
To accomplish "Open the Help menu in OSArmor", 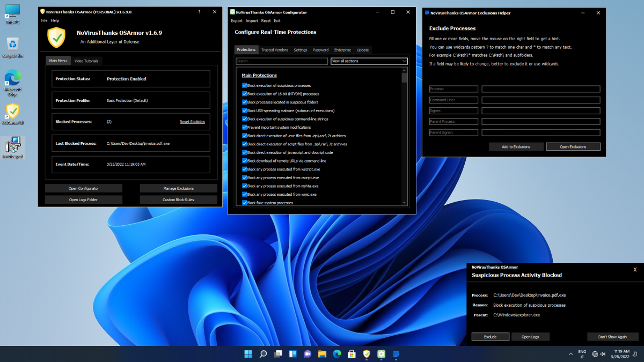I will click(55, 20).
